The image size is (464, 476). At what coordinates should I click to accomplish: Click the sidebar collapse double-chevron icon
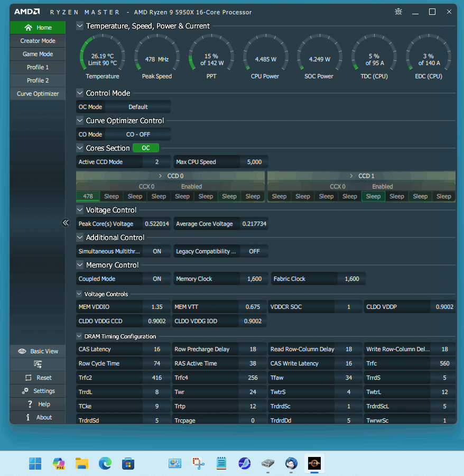coord(66,223)
